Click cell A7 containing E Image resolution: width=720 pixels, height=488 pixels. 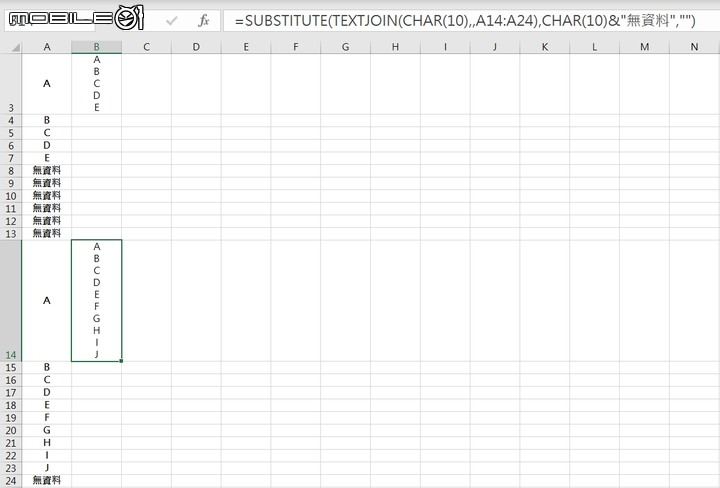pyautogui.click(x=47, y=158)
